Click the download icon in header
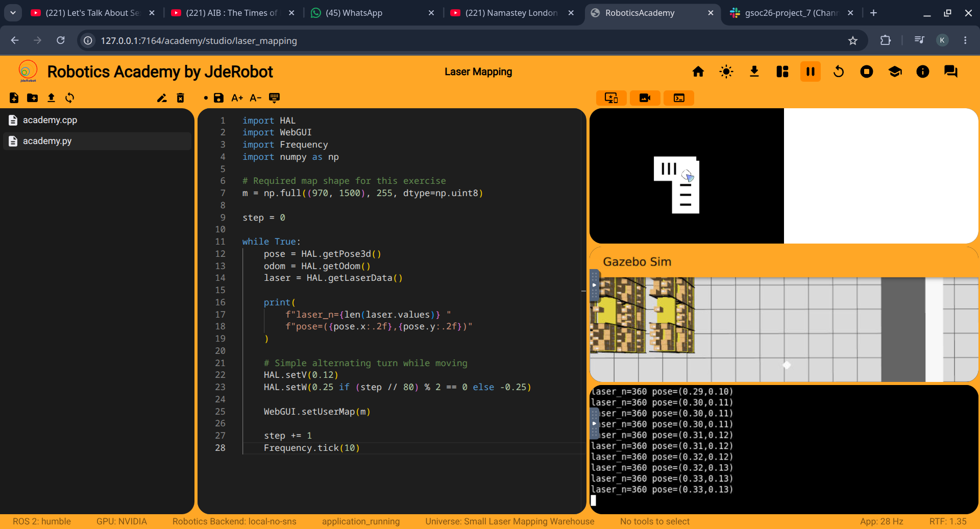 tap(754, 71)
